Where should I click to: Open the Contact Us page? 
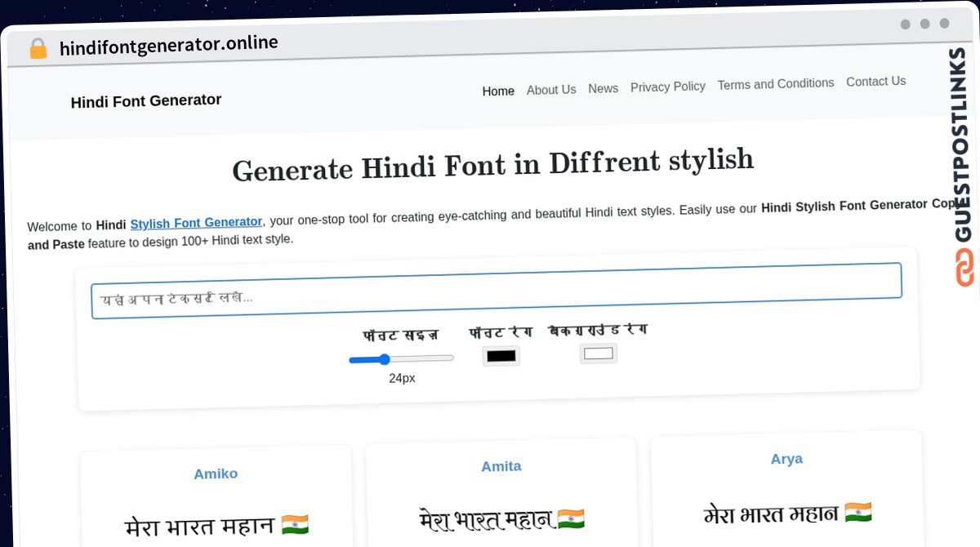(876, 82)
